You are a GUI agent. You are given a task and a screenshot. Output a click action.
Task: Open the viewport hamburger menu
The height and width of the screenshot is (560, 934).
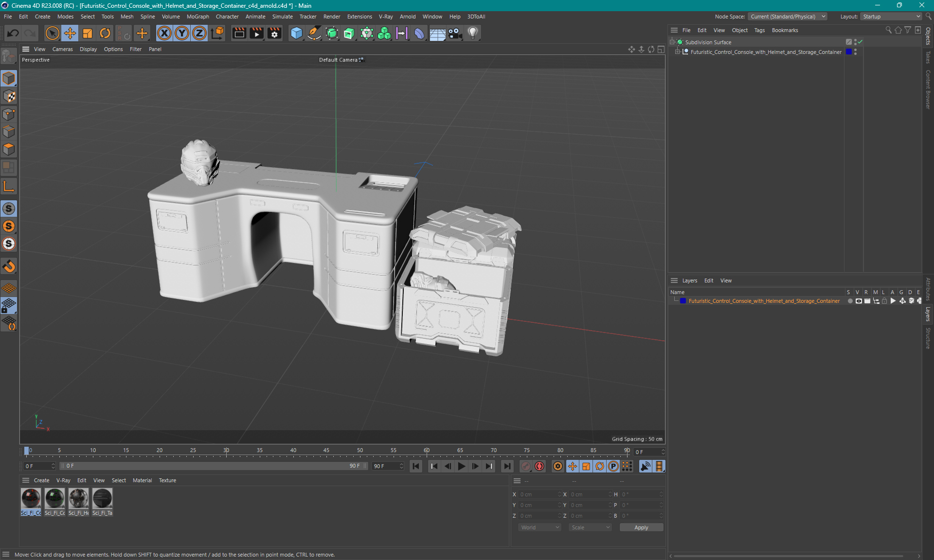click(x=26, y=49)
